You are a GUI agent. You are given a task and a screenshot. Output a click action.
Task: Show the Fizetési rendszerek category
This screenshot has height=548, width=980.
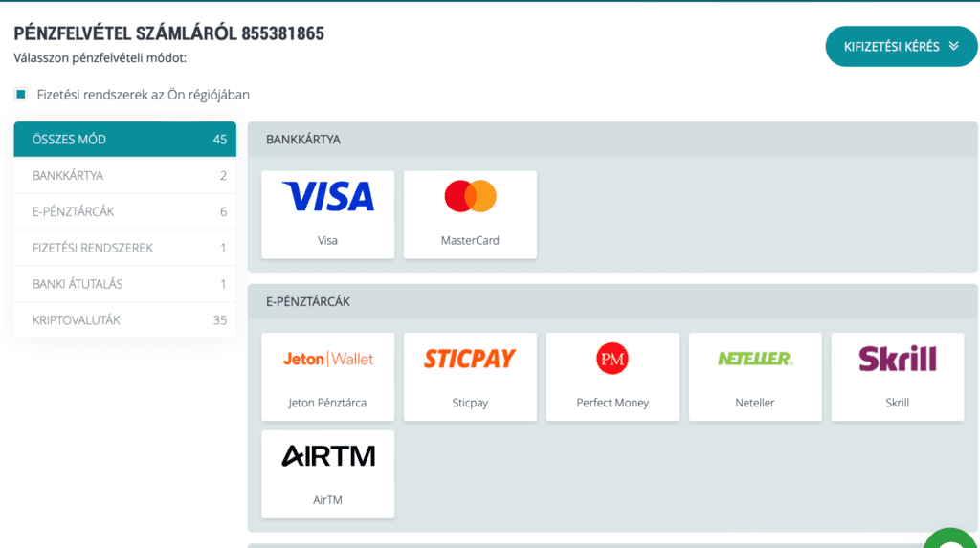pyautogui.click(x=125, y=248)
